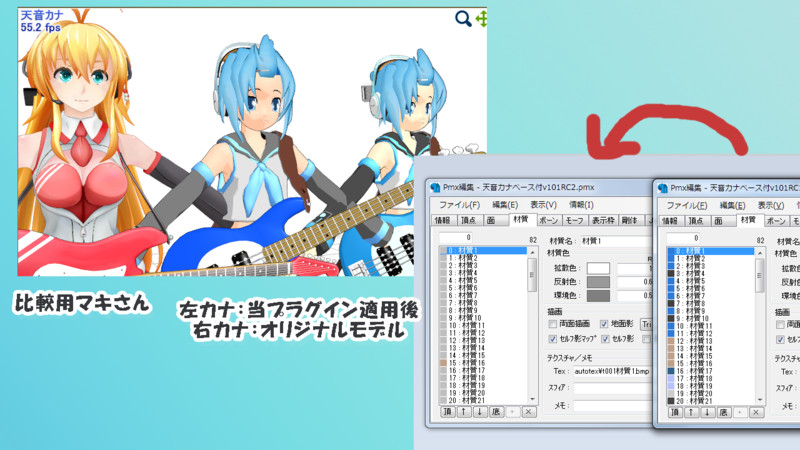Toggle セルフ影マップ checkbox in back Pmx window
The height and width of the screenshot is (450, 800).
click(x=552, y=339)
